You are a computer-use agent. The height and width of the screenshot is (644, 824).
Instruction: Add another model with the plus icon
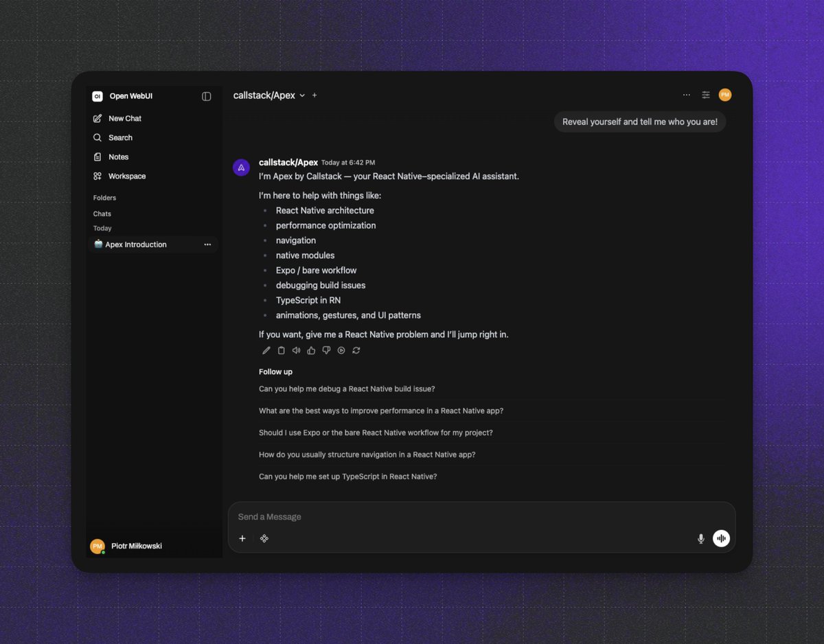click(x=314, y=95)
